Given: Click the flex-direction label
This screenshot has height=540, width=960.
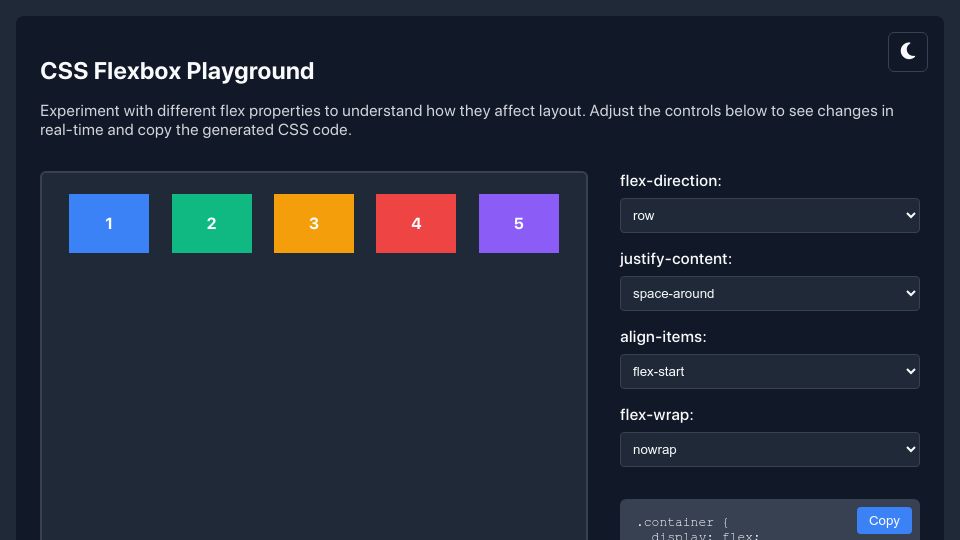Looking at the screenshot, I should (x=670, y=181).
